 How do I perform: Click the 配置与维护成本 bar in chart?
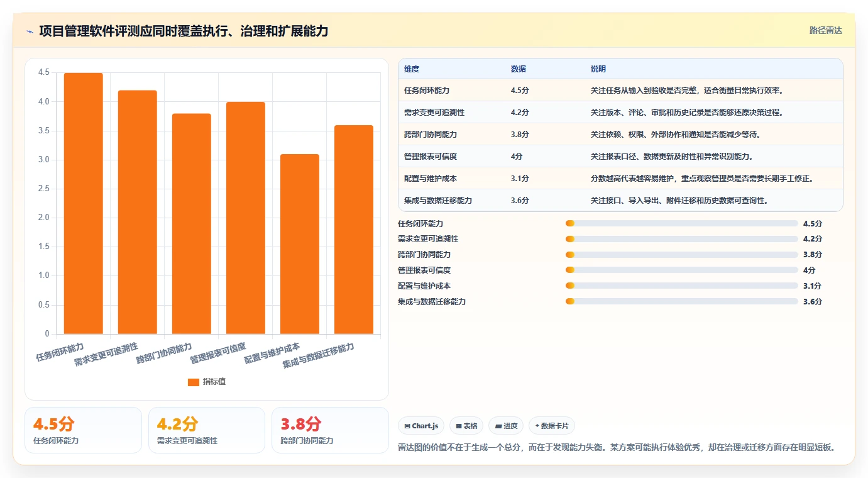[x=300, y=244]
